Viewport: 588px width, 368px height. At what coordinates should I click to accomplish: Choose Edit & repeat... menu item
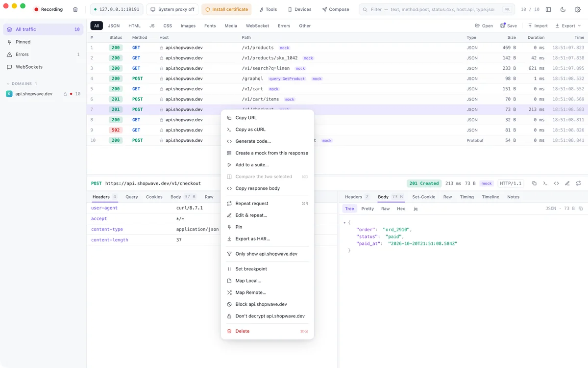click(x=268, y=215)
